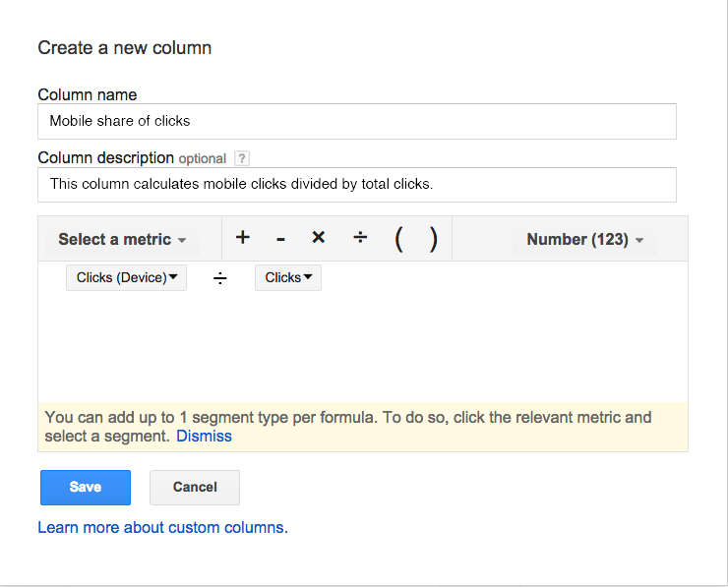
Task: Open the Number (123) format dropdown
Action: point(584,239)
